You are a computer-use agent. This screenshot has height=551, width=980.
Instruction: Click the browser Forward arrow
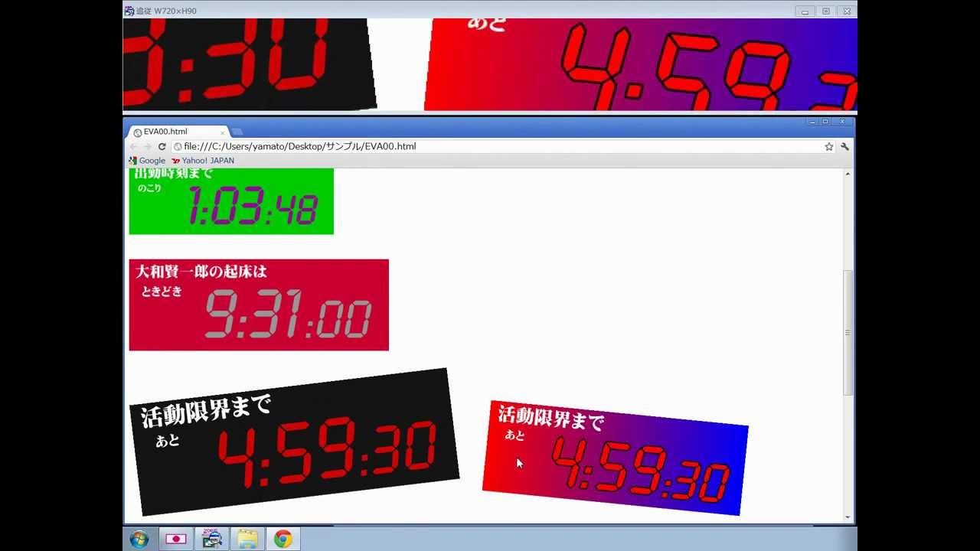coord(147,146)
